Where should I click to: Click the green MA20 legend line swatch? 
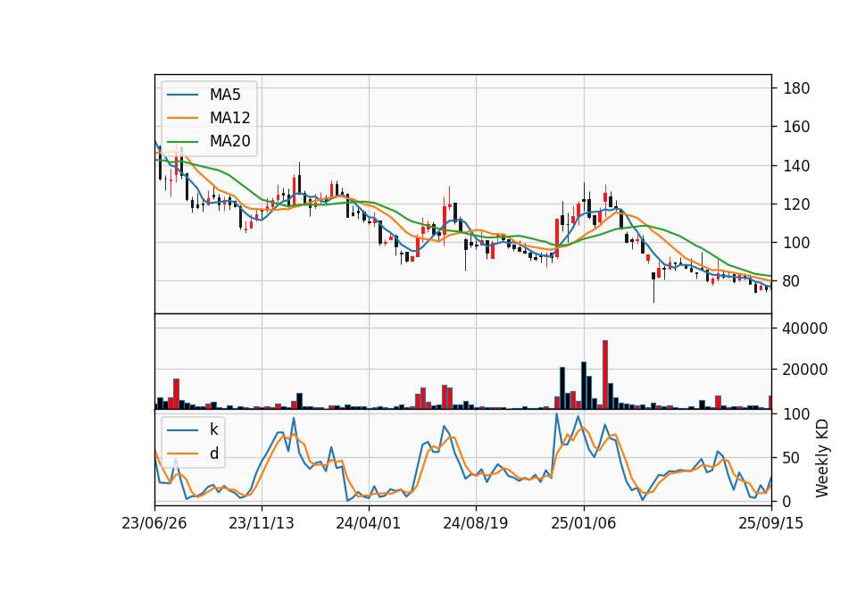(182, 141)
